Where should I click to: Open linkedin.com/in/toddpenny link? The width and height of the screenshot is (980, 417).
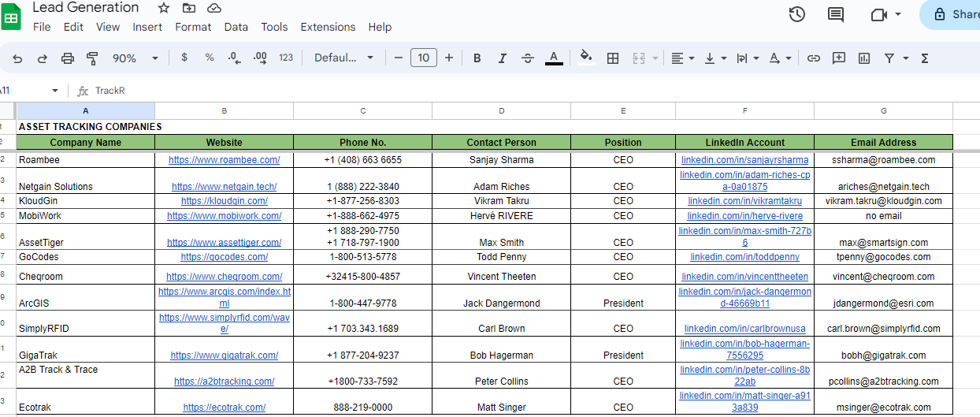coord(744,257)
